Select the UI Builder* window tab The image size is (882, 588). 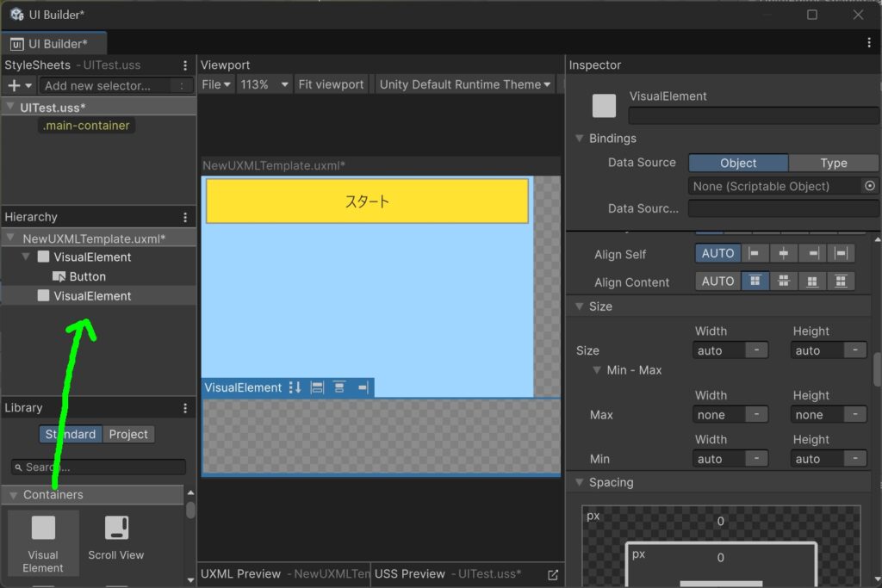click(x=54, y=43)
